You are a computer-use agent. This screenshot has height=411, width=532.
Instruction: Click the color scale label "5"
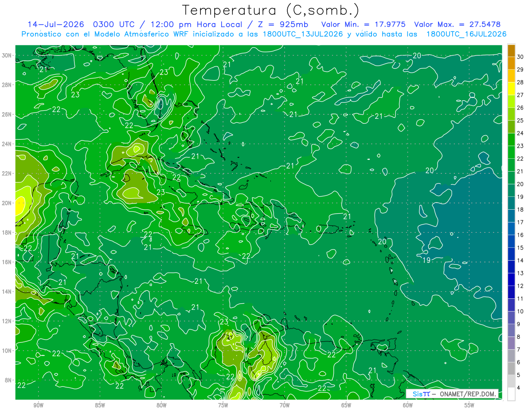[x=519, y=375]
